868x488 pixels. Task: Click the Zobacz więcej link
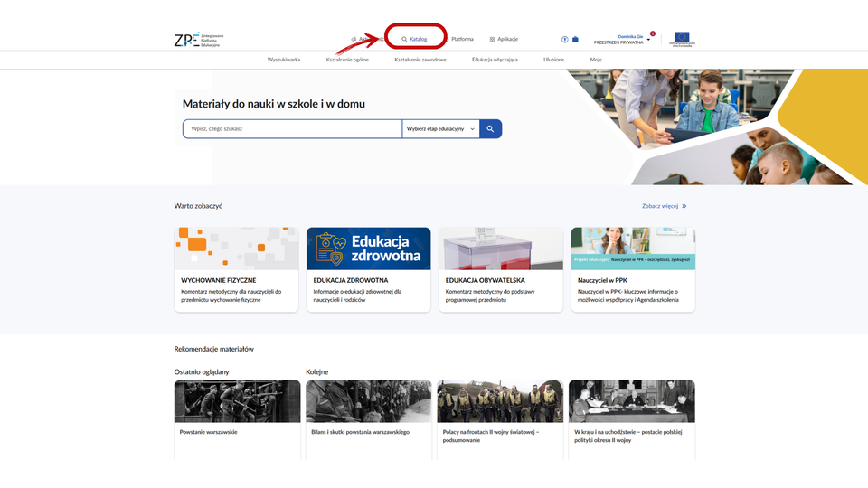coord(660,206)
